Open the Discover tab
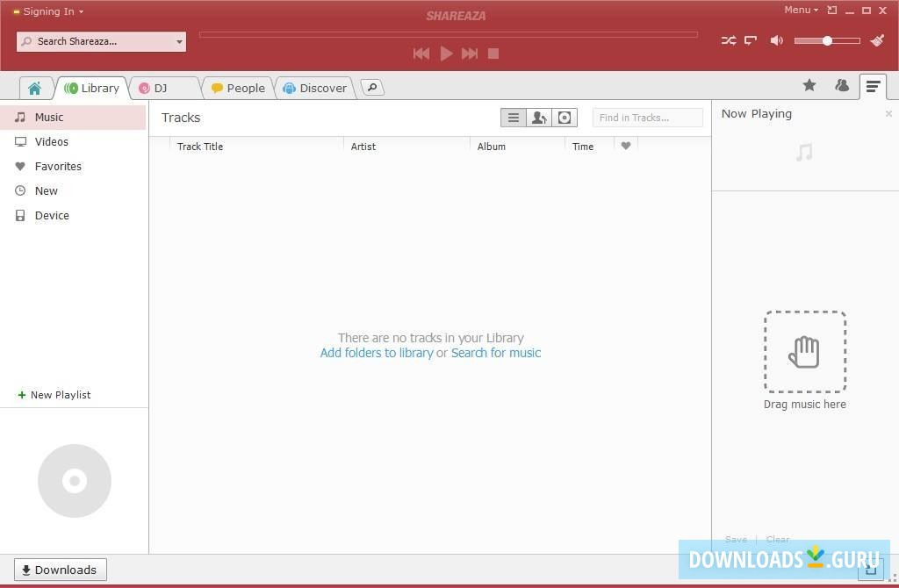899x588 pixels. (315, 89)
